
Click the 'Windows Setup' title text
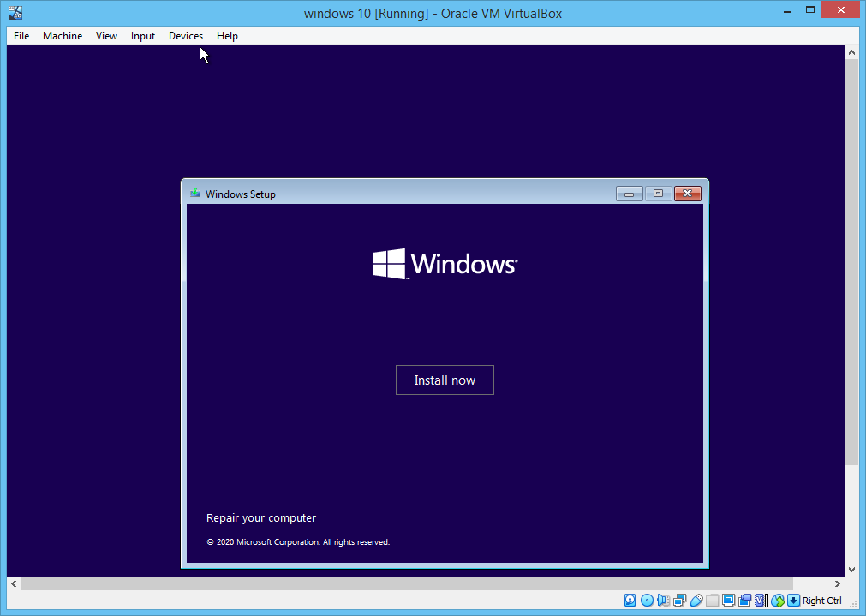240,194
